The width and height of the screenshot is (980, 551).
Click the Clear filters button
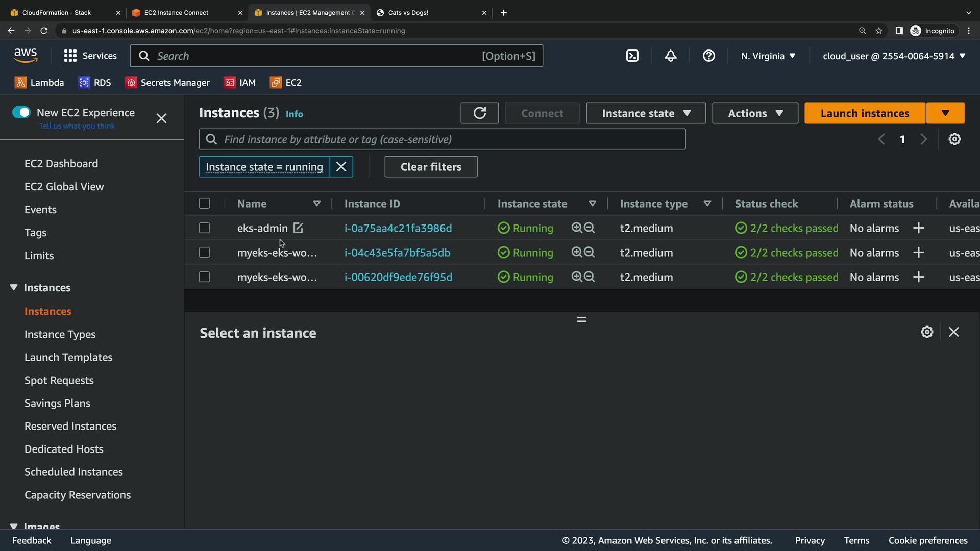[431, 167]
